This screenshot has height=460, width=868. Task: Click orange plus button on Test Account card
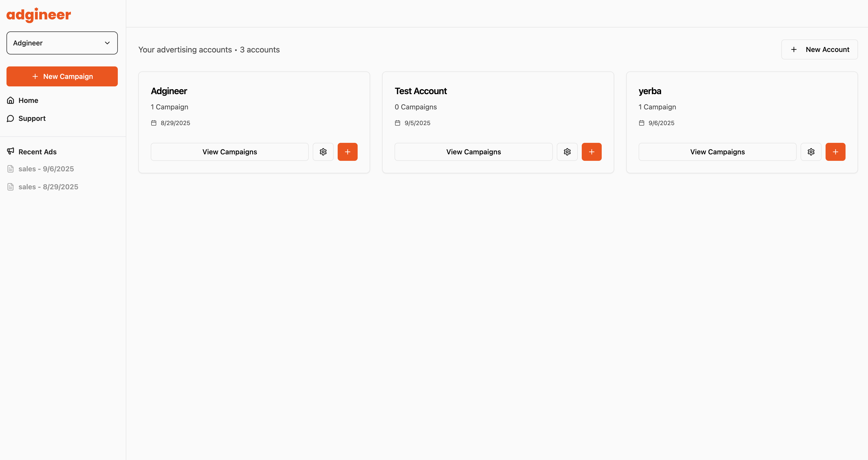(x=591, y=152)
